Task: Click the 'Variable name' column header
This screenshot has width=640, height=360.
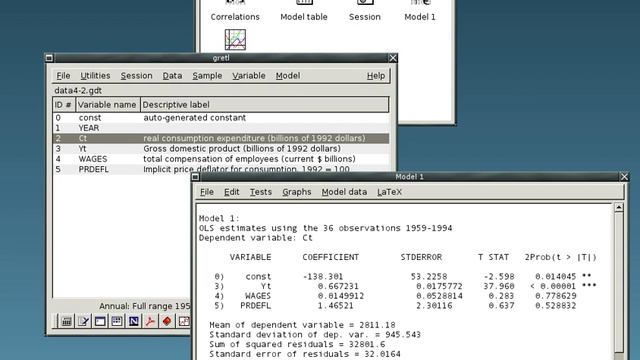Action: 108,104
